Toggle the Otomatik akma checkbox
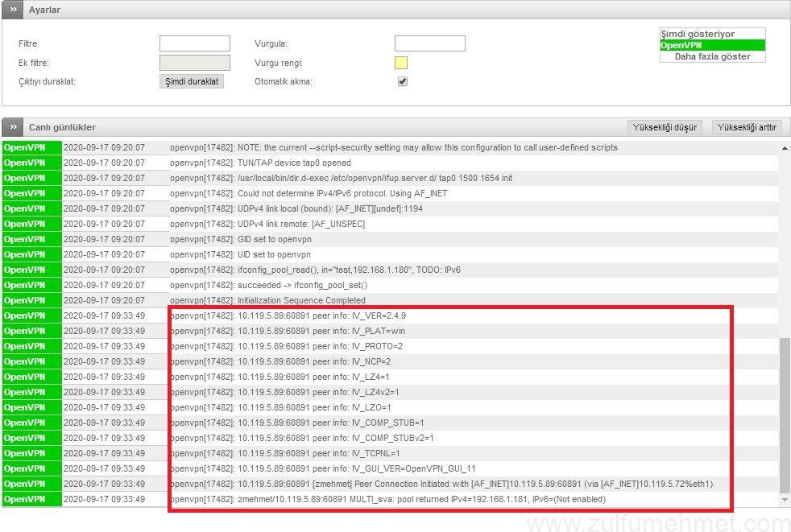The image size is (791, 532). tap(403, 81)
